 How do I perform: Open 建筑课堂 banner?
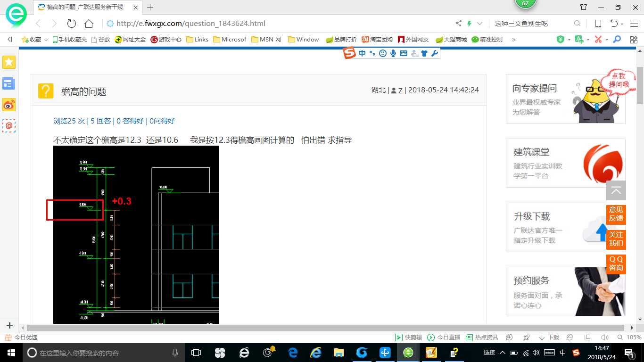pos(565,163)
